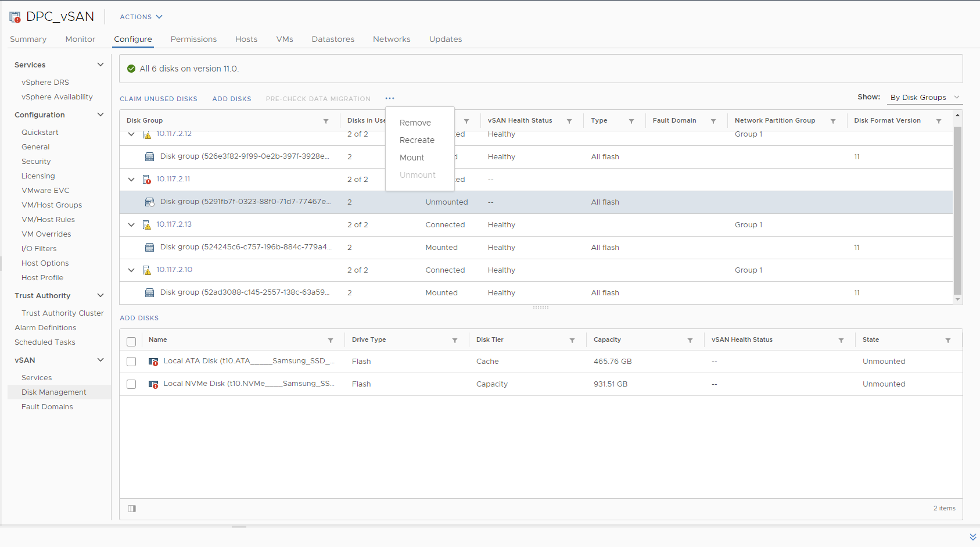Open the Show By Disk Groups dropdown
980x547 pixels.
[x=925, y=97]
